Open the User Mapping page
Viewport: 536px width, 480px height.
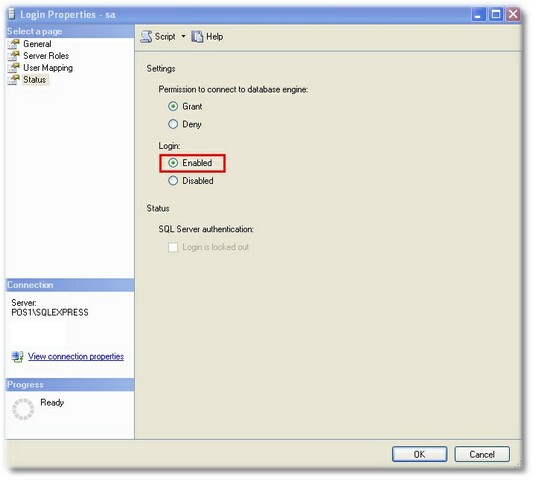(48, 68)
